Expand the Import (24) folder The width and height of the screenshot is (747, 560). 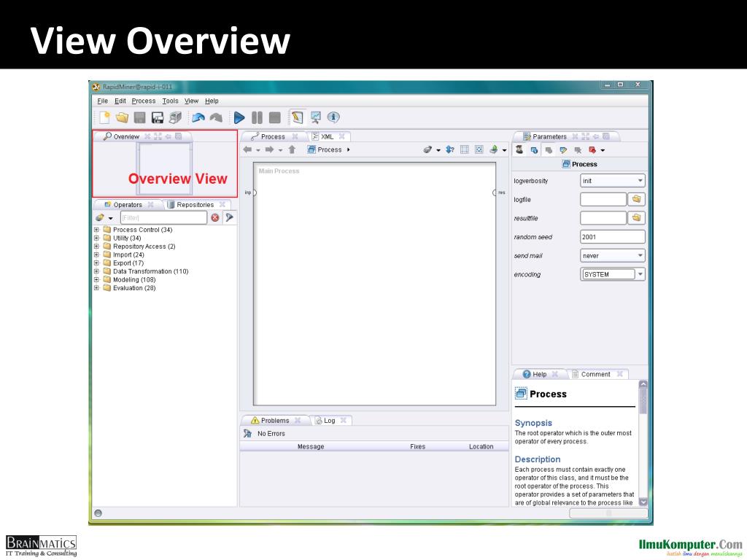click(97, 254)
